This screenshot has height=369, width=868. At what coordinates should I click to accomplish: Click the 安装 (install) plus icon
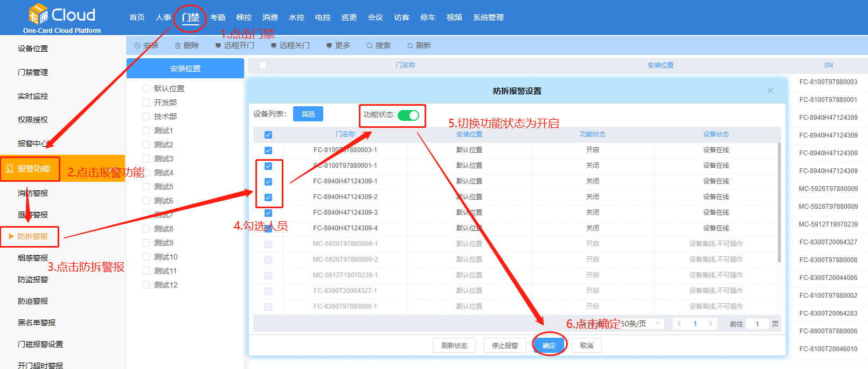[x=137, y=46]
